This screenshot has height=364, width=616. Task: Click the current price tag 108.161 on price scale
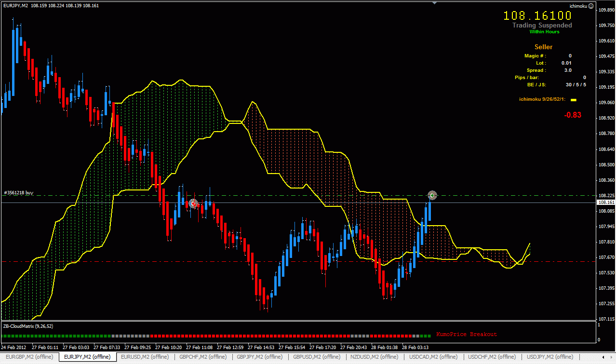[605, 203]
